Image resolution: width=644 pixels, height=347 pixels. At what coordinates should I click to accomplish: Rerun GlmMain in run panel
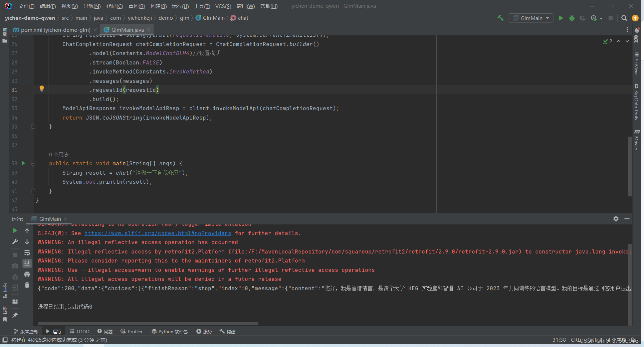tap(15, 230)
